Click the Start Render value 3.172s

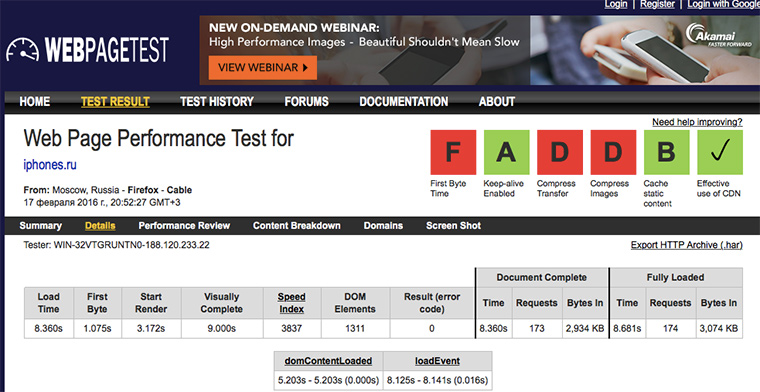tap(151, 329)
